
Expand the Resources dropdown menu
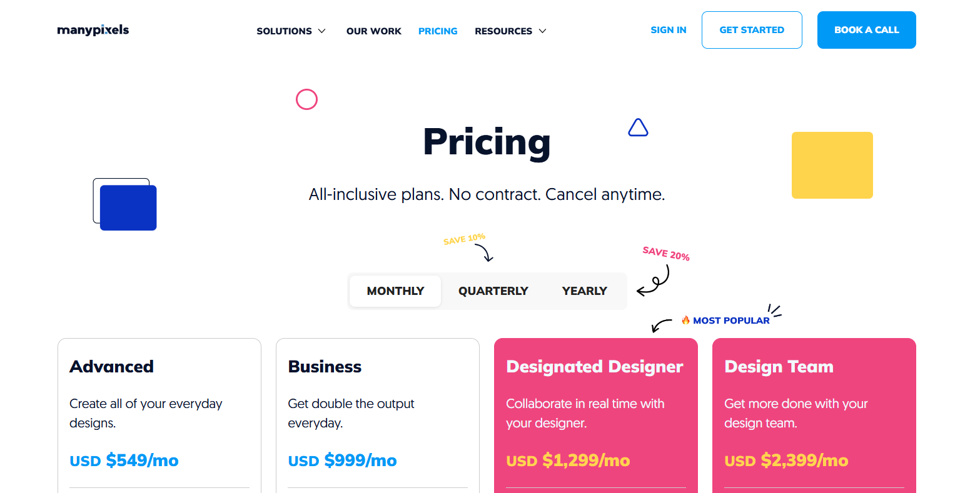click(x=503, y=31)
